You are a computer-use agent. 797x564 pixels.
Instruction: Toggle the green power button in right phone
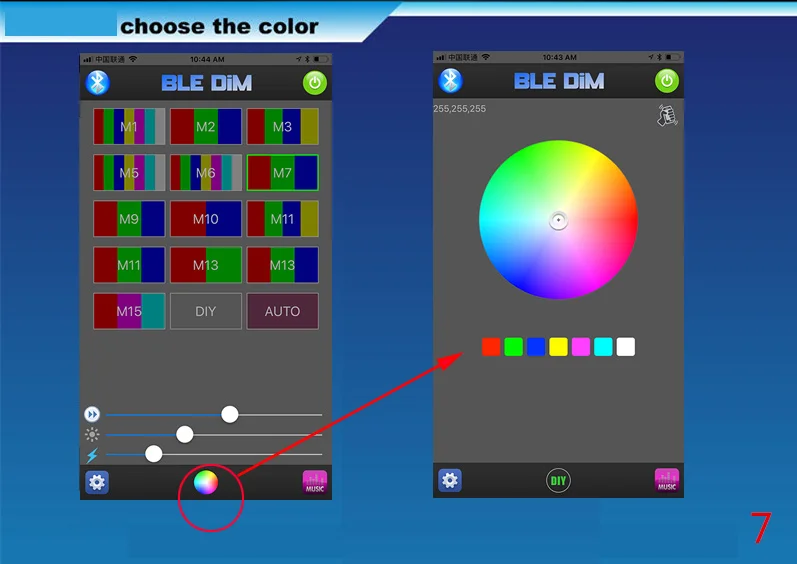pos(667,81)
